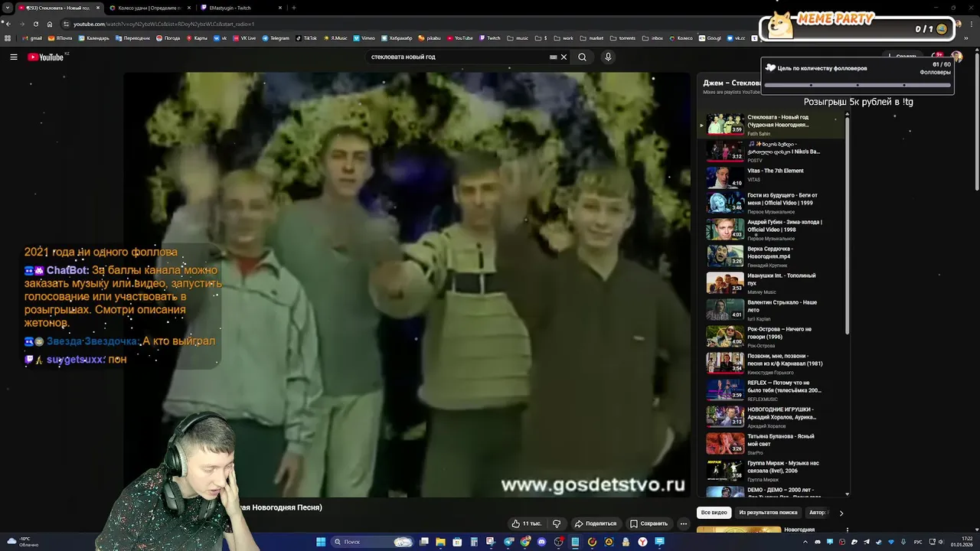Screen dimensions: 980x551
Task: Open the ЯПочта bookmark
Action: click(x=61, y=38)
